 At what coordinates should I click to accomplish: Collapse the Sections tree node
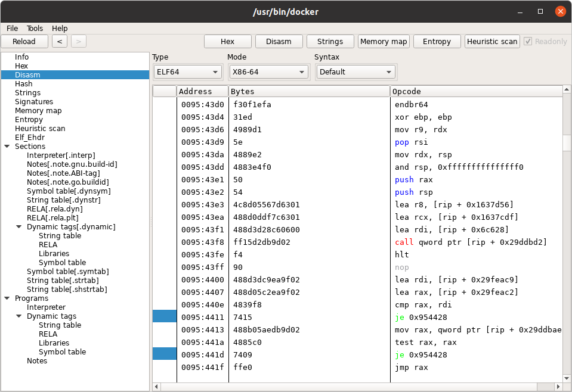(7, 147)
